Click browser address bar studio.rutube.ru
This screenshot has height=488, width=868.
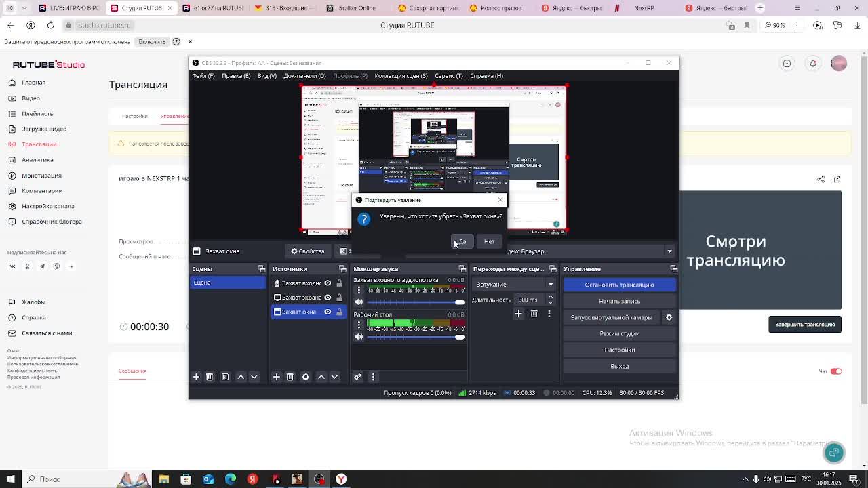point(104,25)
